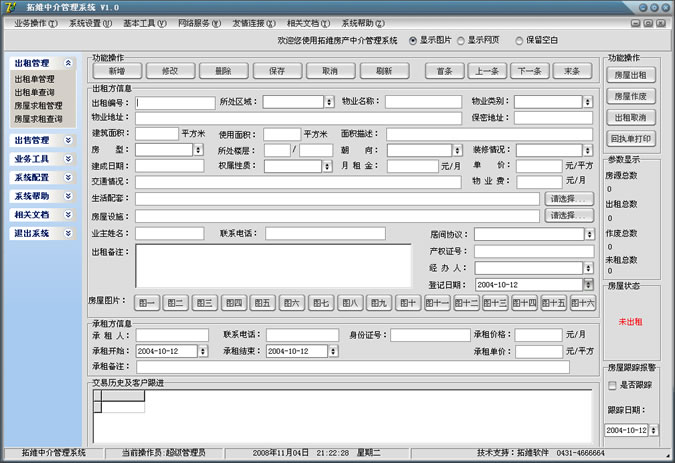Open the 友情连接 menu

[254, 23]
